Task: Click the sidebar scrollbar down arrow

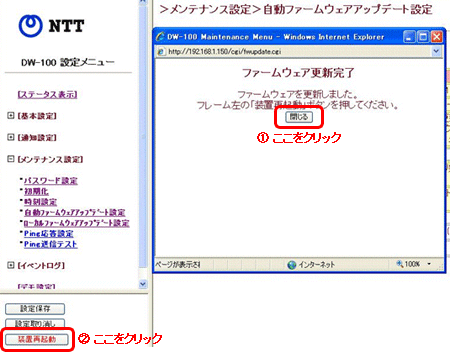Action: click(143, 284)
